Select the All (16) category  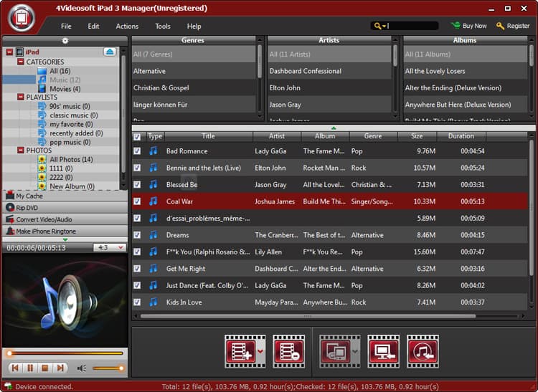(x=60, y=71)
